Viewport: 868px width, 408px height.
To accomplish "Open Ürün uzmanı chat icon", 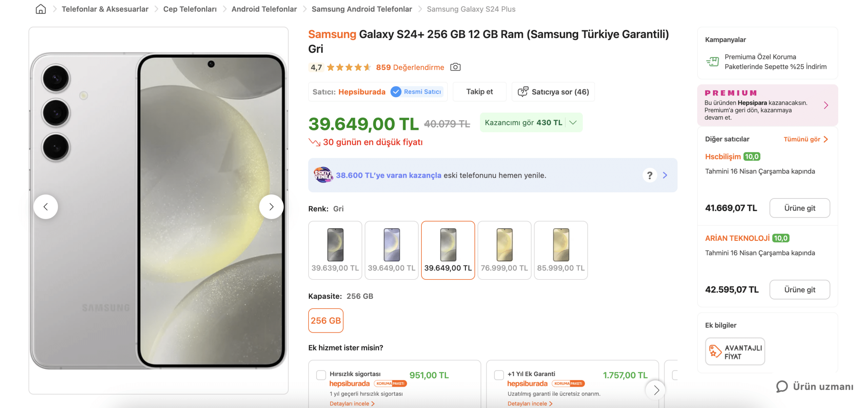I will pyautogui.click(x=782, y=386).
